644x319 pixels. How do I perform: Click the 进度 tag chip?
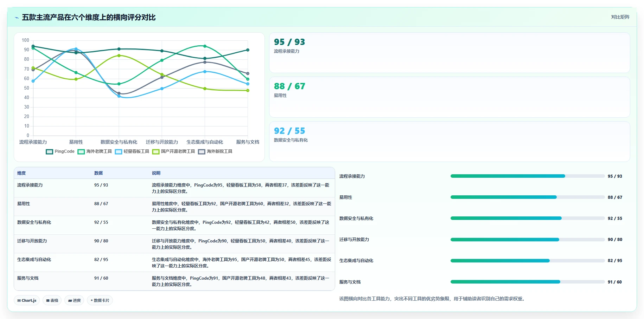pyautogui.click(x=74, y=300)
